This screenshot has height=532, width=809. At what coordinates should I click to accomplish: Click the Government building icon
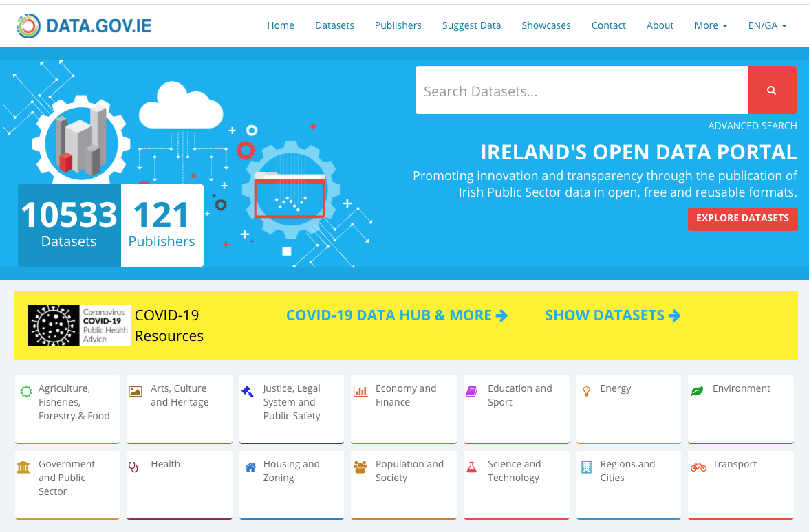tap(23, 467)
